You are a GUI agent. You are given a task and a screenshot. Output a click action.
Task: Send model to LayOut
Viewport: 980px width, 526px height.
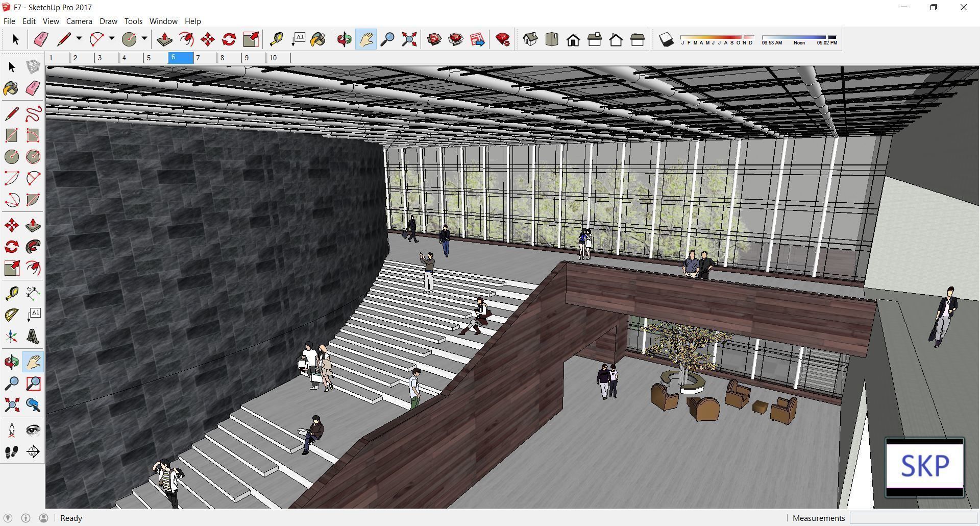(477, 39)
